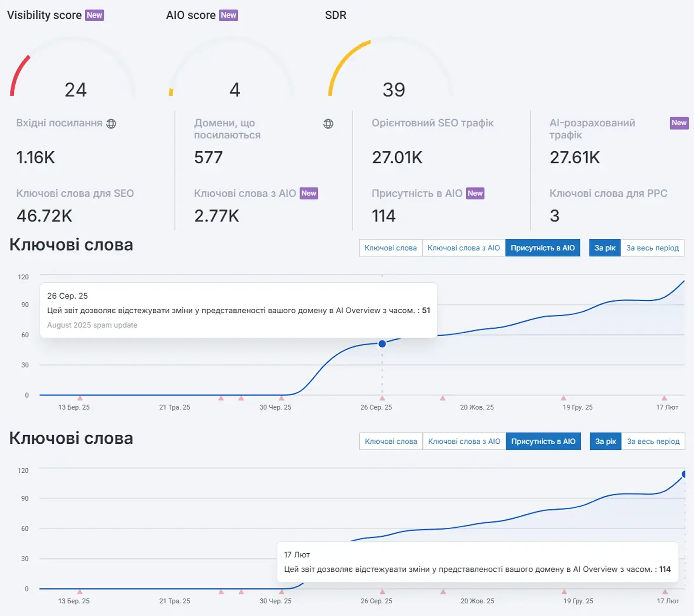Click blue data point at lower chart's end
Screen dimensions: 694x616
click(684, 474)
